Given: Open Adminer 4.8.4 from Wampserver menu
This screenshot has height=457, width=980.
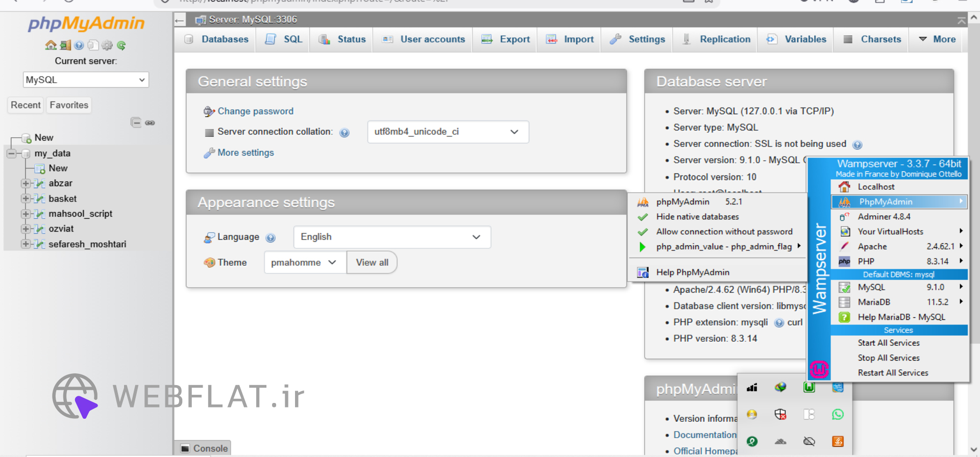Looking at the screenshot, I should tap(900, 217).
